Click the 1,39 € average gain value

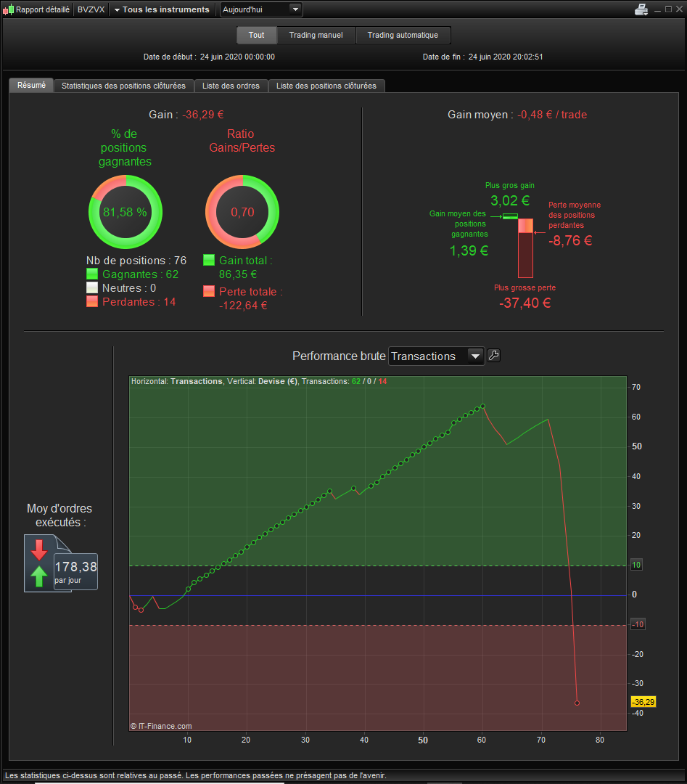coord(469,250)
